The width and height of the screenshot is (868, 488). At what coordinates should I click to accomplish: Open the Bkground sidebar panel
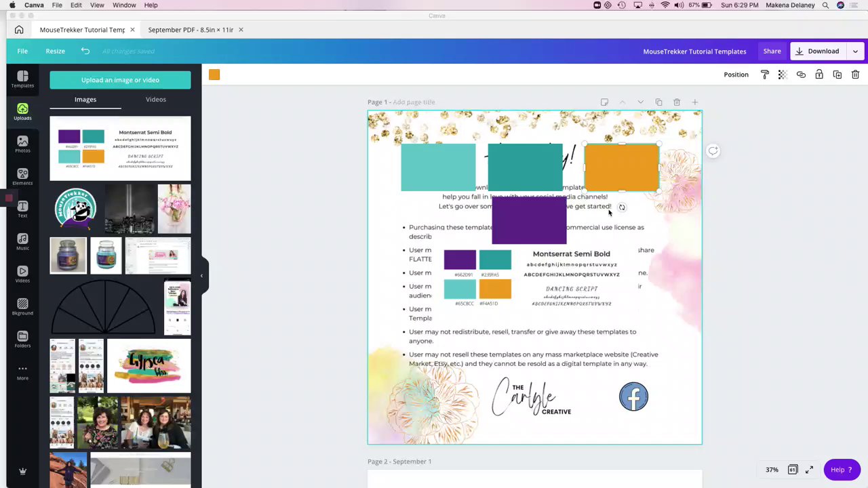22,307
